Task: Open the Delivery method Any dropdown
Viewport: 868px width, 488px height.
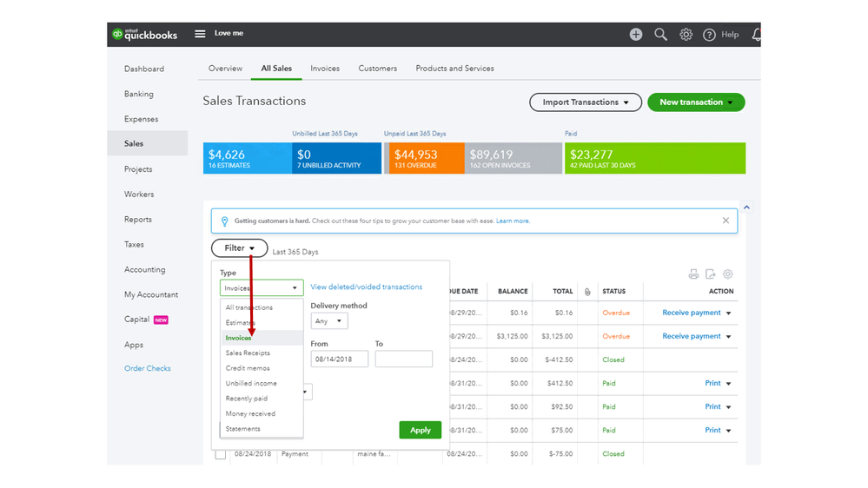Action: pyautogui.click(x=328, y=321)
